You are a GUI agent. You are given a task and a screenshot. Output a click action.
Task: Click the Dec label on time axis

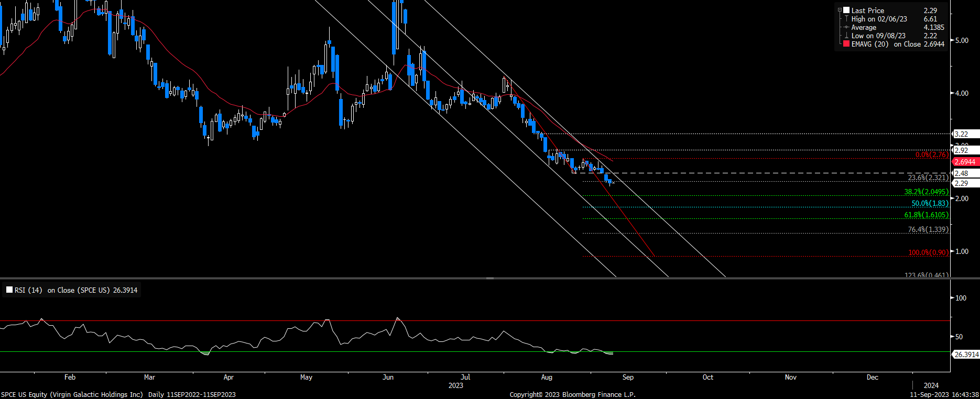pyautogui.click(x=873, y=377)
